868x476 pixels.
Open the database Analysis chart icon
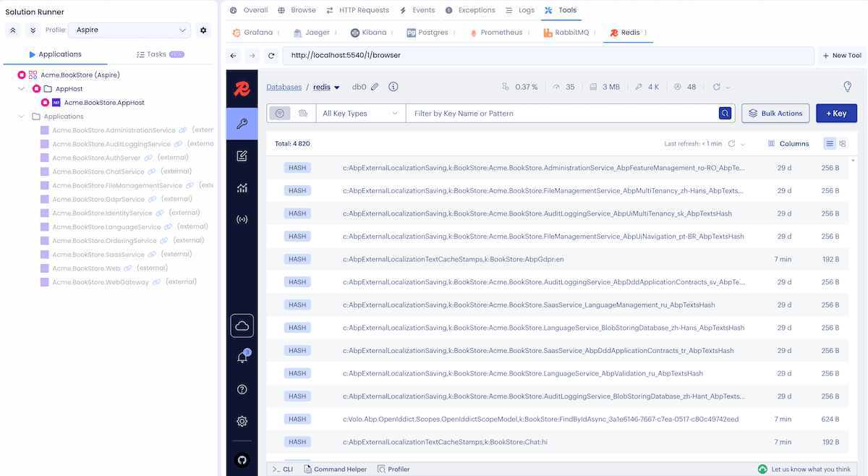(242, 187)
